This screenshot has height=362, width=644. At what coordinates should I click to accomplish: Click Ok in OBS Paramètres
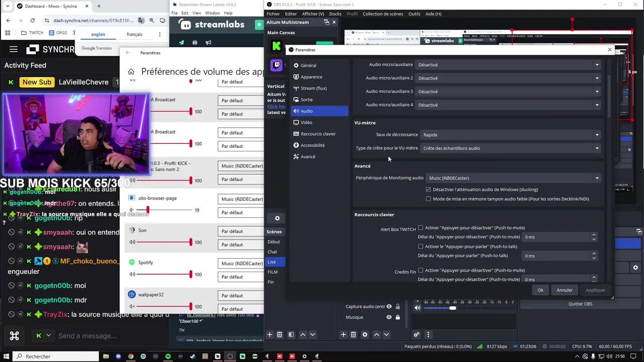tap(540, 290)
